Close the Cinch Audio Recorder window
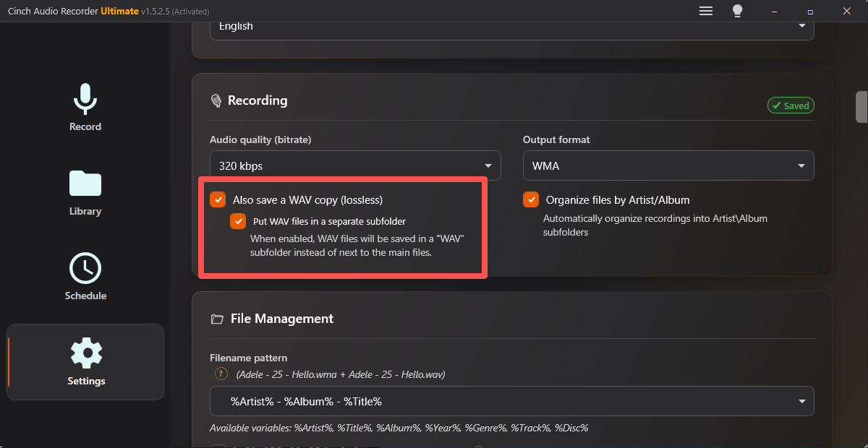 click(x=847, y=11)
